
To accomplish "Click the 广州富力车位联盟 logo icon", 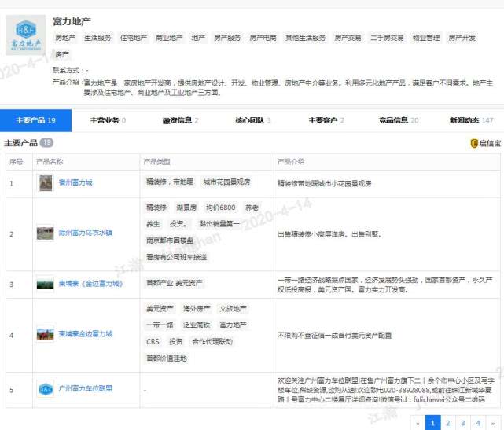I will tap(46, 389).
